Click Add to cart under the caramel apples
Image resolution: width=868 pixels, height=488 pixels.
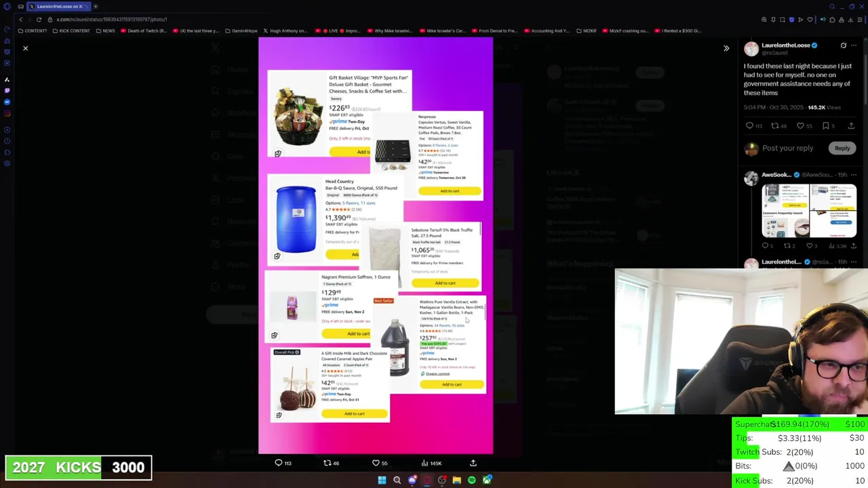pos(354,413)
